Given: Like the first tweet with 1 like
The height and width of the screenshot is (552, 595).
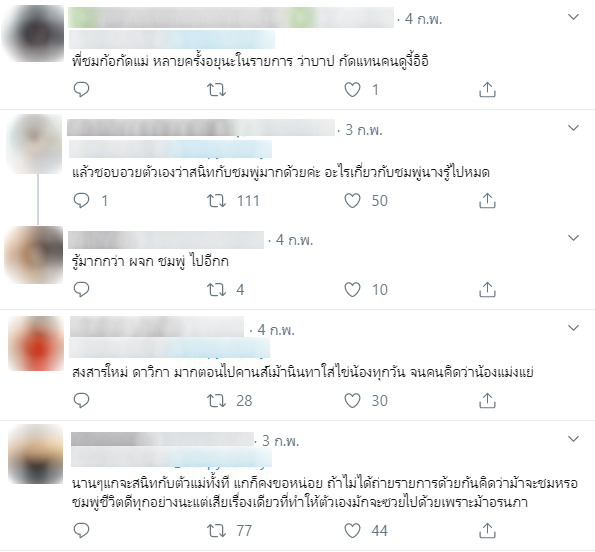Looking at the screenshot, I should (x=352, y=90).
